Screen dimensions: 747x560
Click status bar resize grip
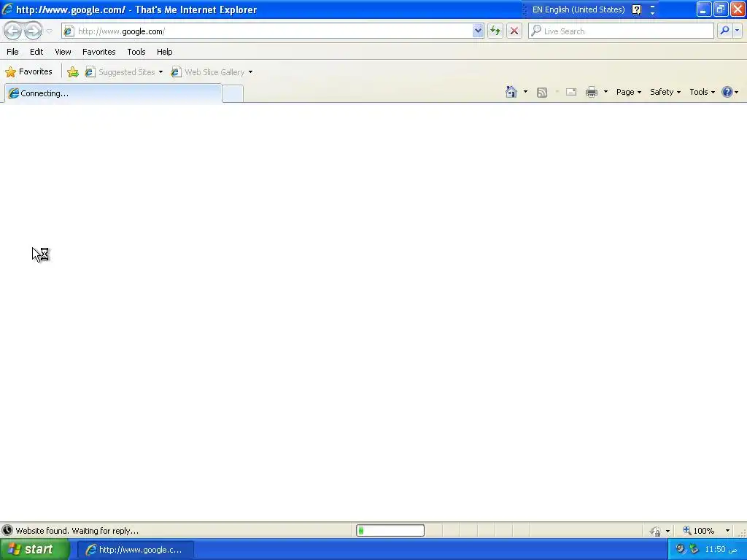pyautogui.click(x=742, y=533)
